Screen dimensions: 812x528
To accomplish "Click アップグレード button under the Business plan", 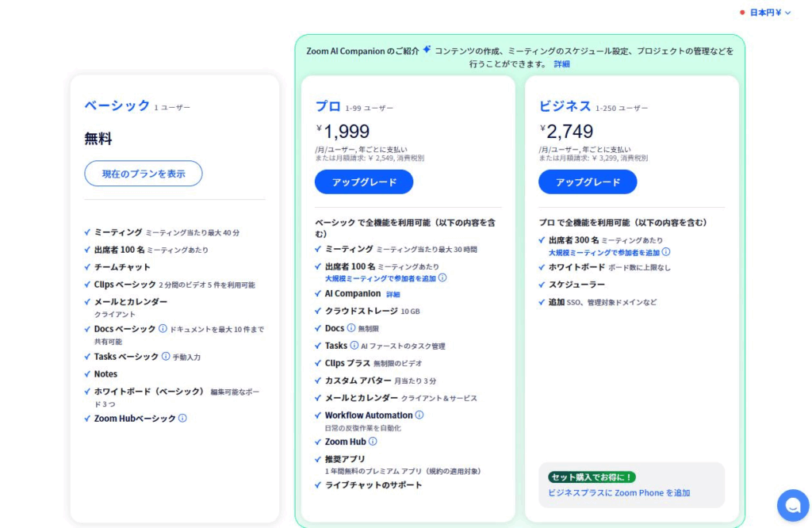I will click(587, 182).
